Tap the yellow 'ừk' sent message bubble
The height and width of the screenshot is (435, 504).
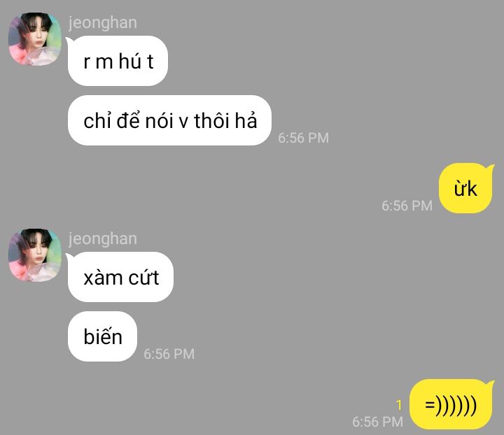pos(465,188)
